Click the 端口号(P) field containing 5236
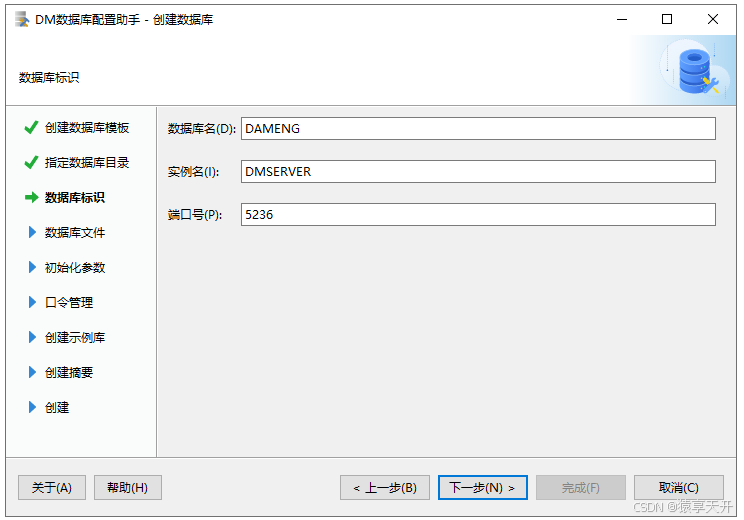Screen dimensions: 744x520 click(x=478, y=214)
